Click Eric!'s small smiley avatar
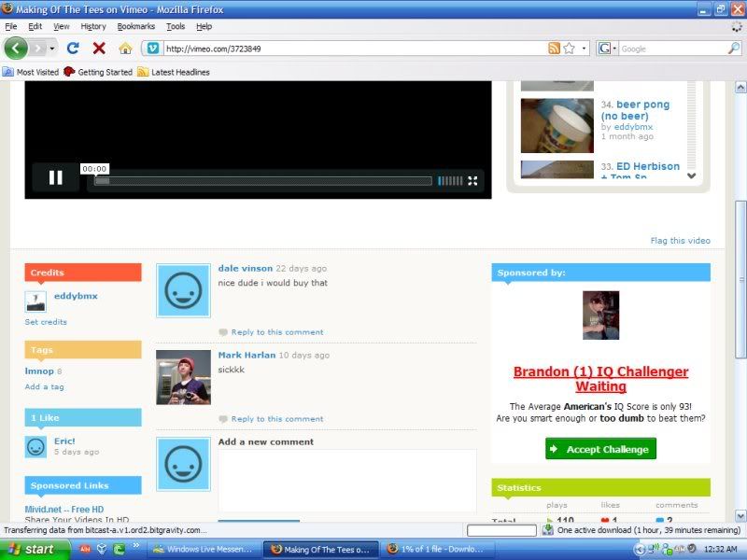 tap(35, 447)
